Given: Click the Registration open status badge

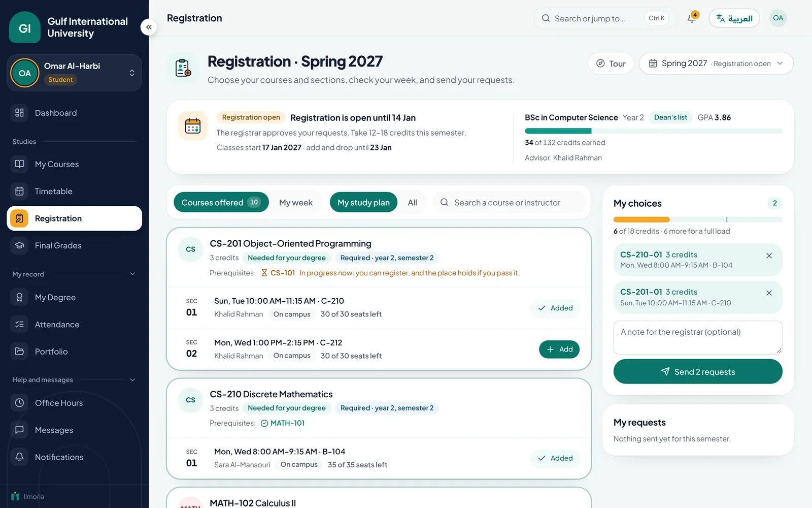Looking at the screenshot, I should coord(251,117).
